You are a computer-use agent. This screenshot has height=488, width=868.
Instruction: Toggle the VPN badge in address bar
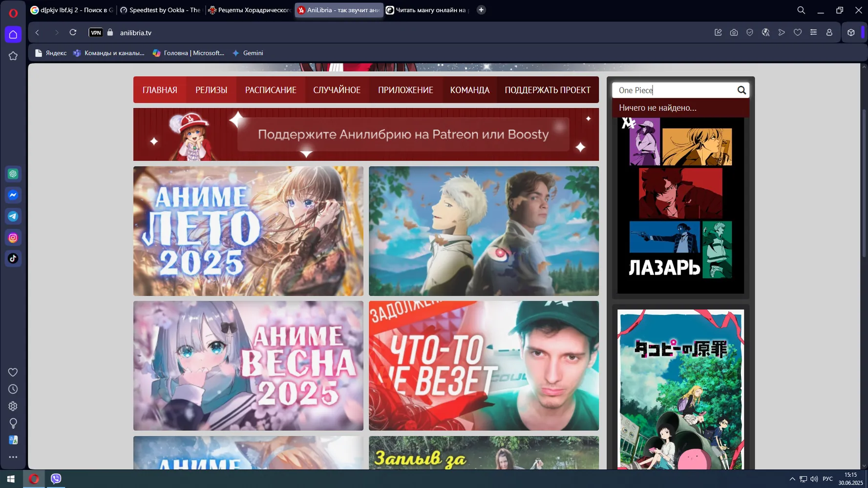coord(96,33)
